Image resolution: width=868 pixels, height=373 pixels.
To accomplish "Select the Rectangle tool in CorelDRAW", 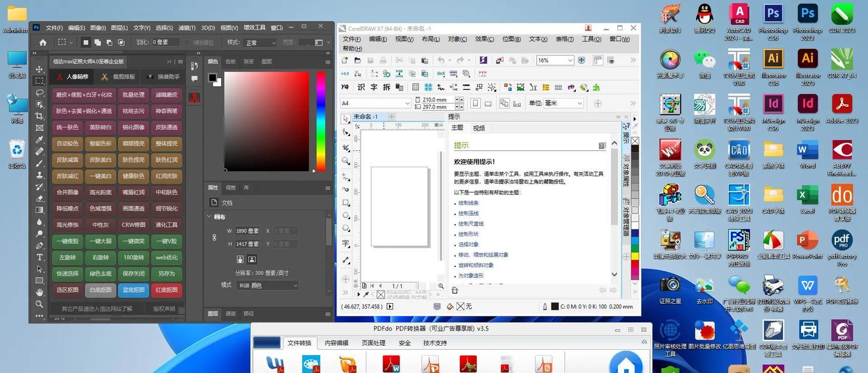I will click(346, 203).
